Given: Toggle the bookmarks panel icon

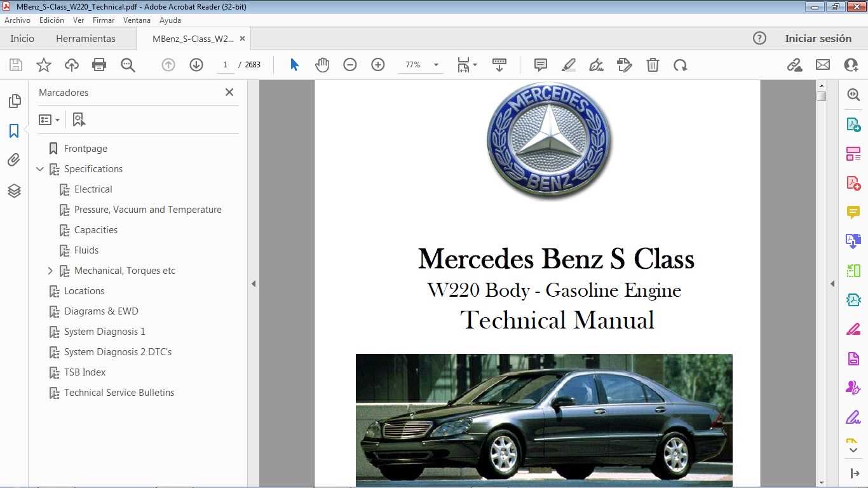Looking at the screenshot, I should (x=14, y=131).
